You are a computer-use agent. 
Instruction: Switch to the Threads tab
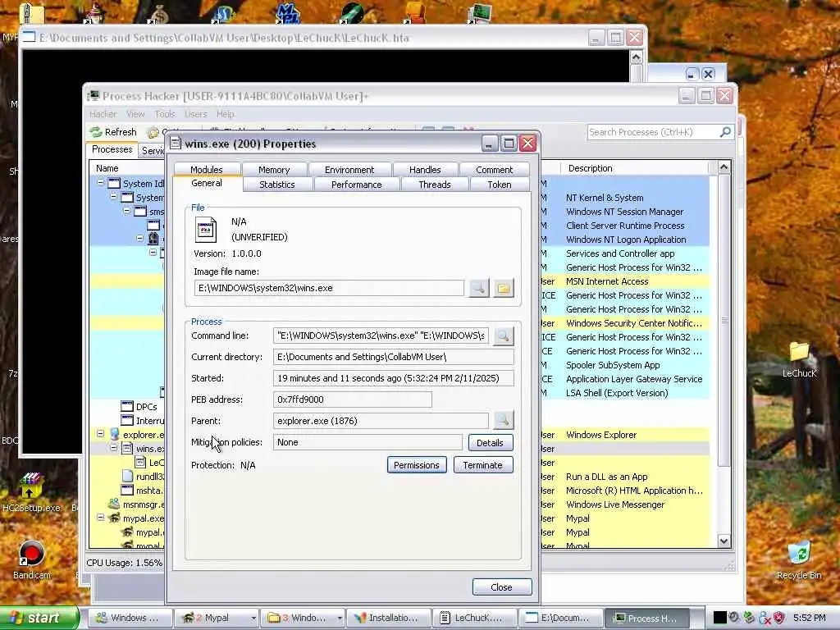(435, 185)
